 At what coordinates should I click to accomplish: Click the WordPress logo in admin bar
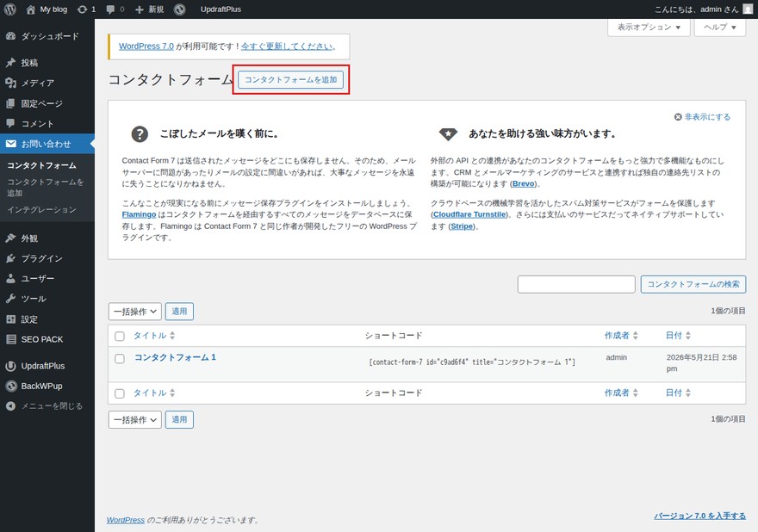tap(9, 9)
